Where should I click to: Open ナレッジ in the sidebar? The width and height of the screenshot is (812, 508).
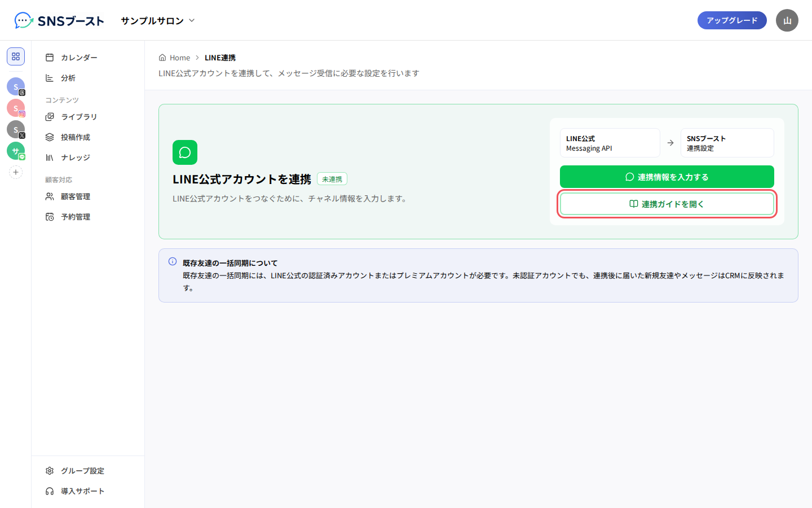88,157
